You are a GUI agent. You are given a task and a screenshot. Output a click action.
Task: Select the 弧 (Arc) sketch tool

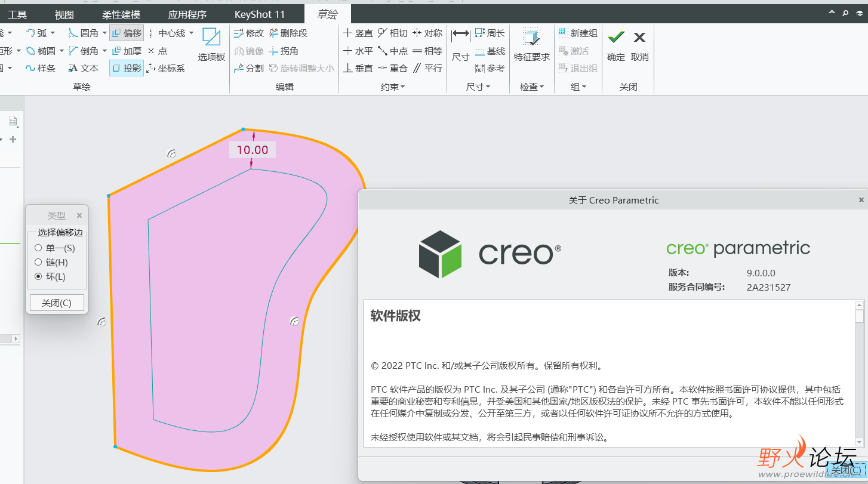pyautogui.click(x=36, y=33)
